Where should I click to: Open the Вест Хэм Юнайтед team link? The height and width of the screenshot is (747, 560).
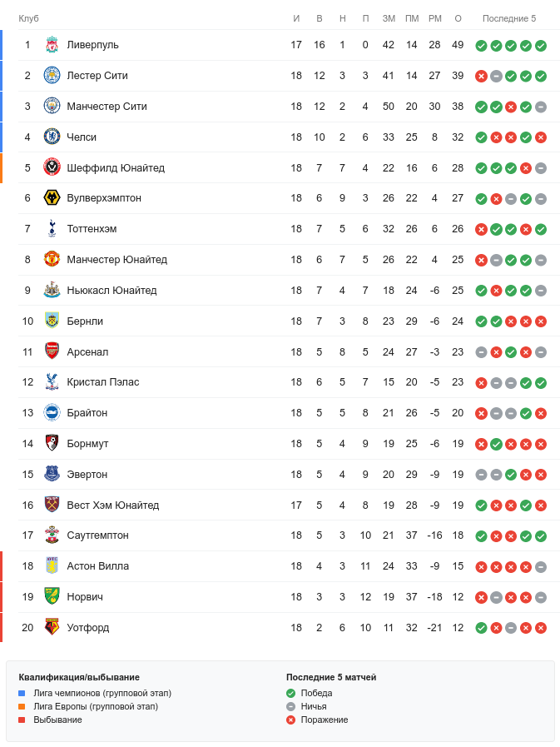113,505
